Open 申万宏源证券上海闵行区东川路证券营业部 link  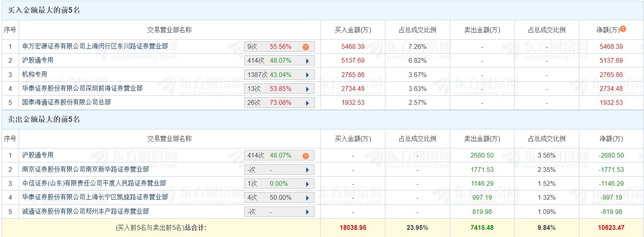click(95, 46)
